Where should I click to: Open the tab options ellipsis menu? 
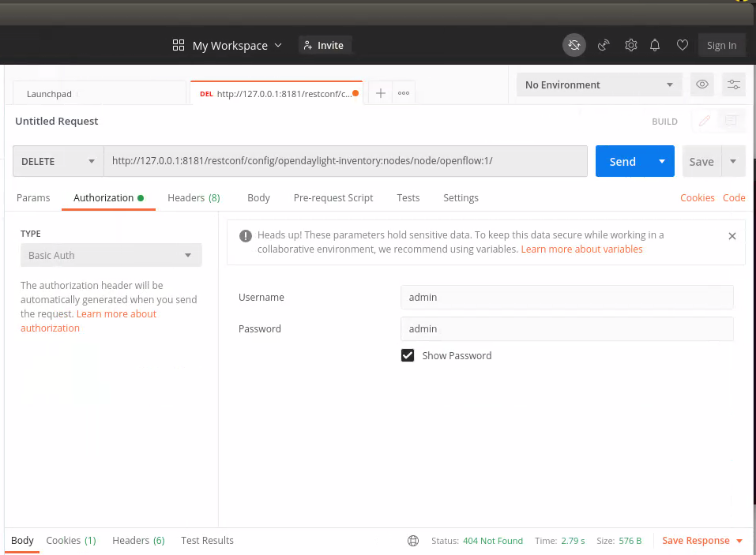tap(404, 93)
